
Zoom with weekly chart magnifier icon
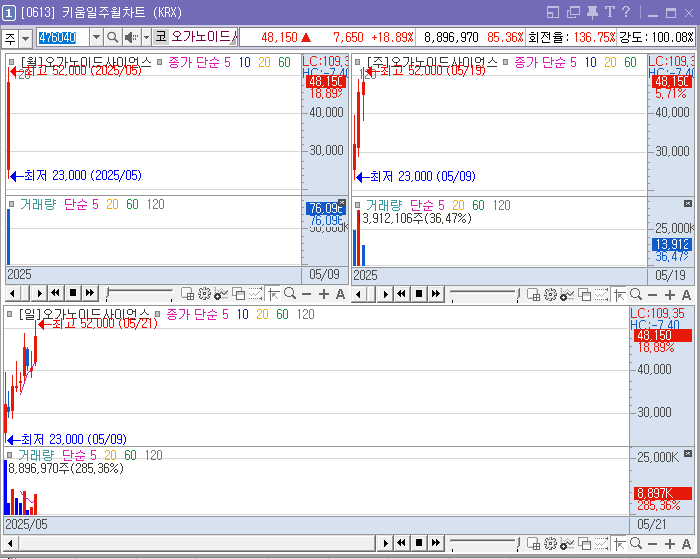(x=636, y=295)
